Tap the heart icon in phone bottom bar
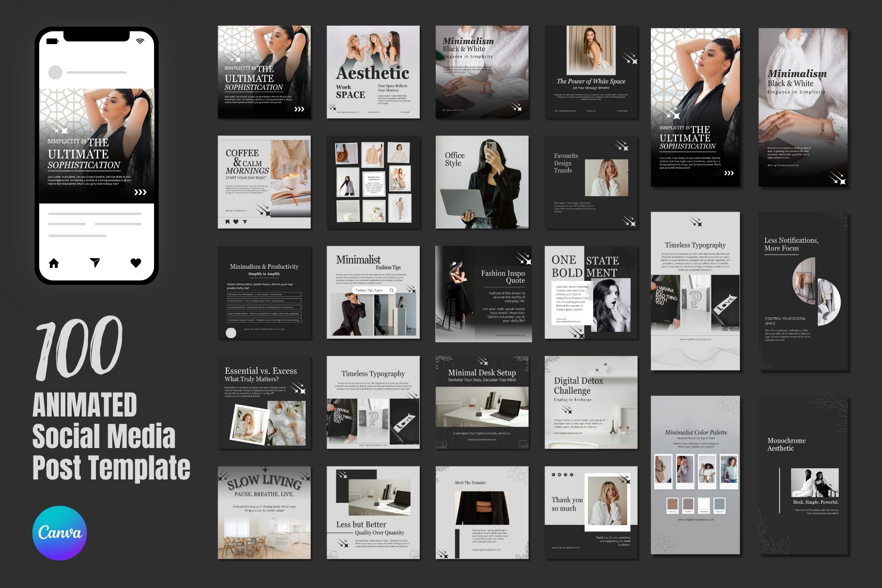Image resolution: width=882 pixels, height=588 pixels. pos(136,263)
